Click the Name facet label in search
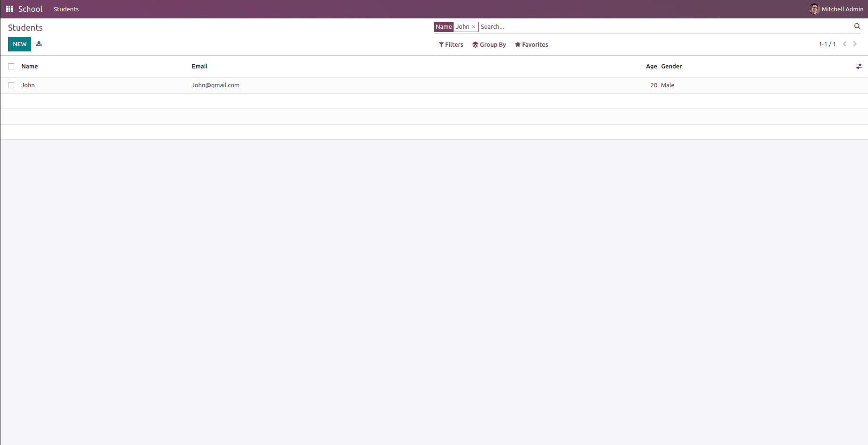Viewport: 868px width, 445px height. [444, 27]
